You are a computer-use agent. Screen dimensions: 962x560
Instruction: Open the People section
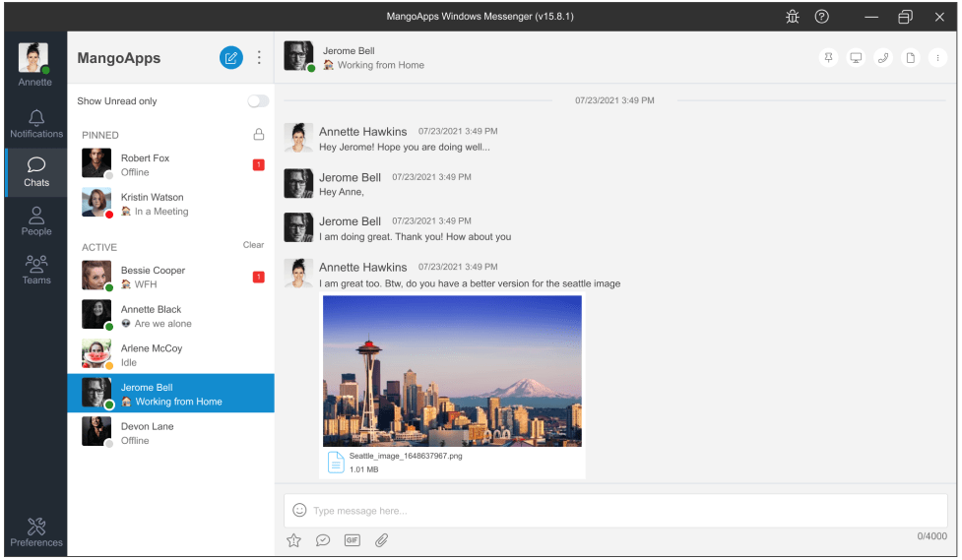(x=36, y=220)
